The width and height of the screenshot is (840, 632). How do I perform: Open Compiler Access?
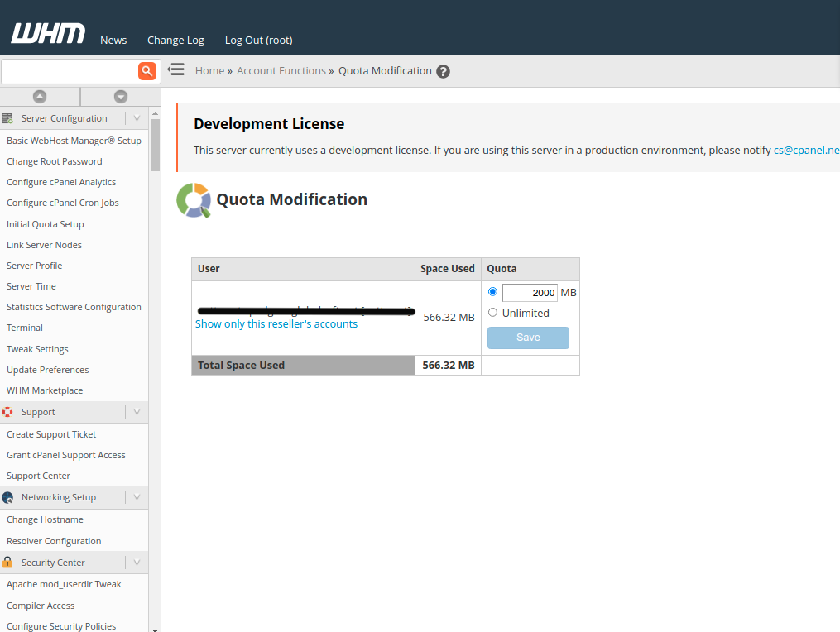tap(41, 606)
